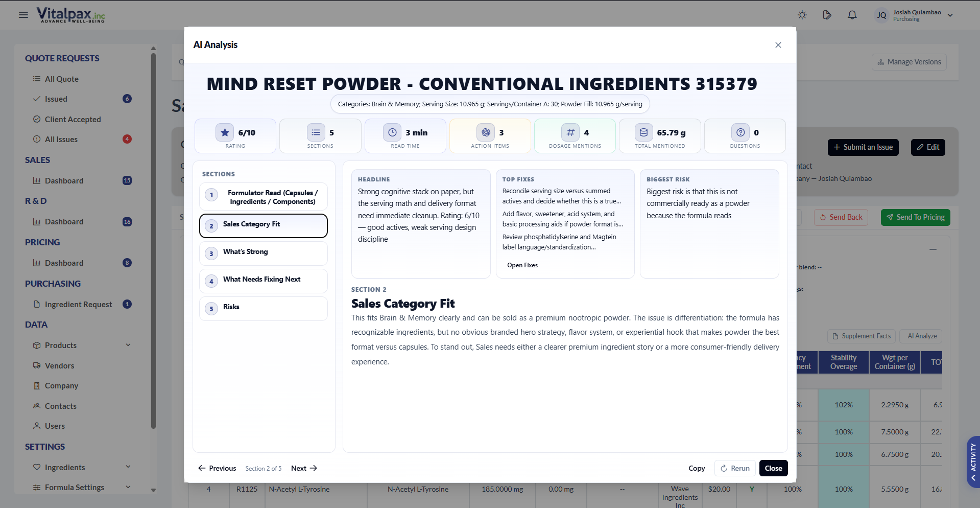This screenshot has width=980, height=508.
Task: Click Open Fixes link
Action: (522, 265)
